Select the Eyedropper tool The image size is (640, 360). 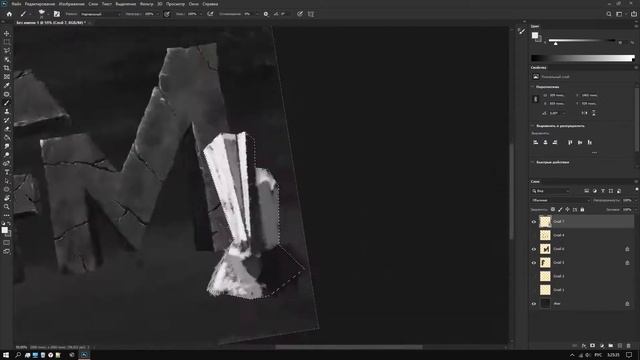(7, 85)
